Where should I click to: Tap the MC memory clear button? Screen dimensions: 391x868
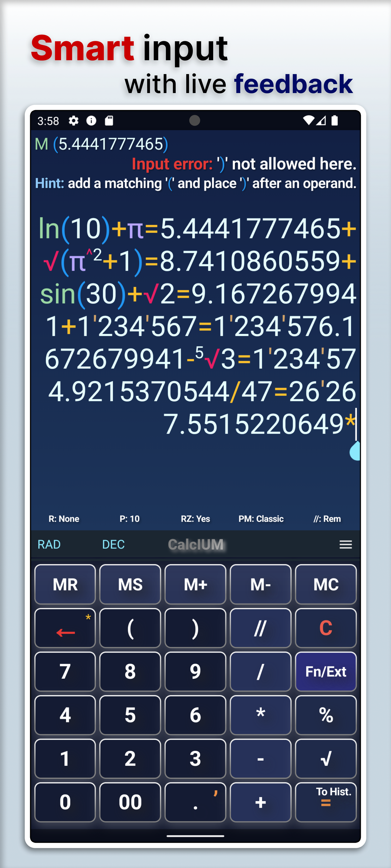[x=326, y=584]
